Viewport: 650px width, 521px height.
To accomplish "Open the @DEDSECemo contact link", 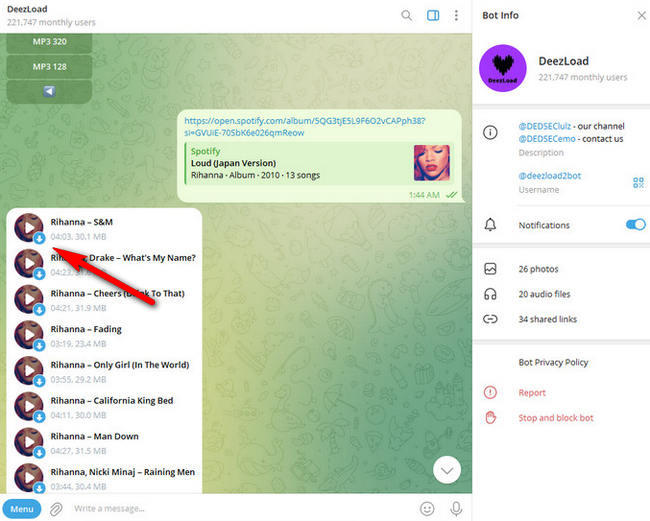I will pyautogui.click(x=547, y=139).
